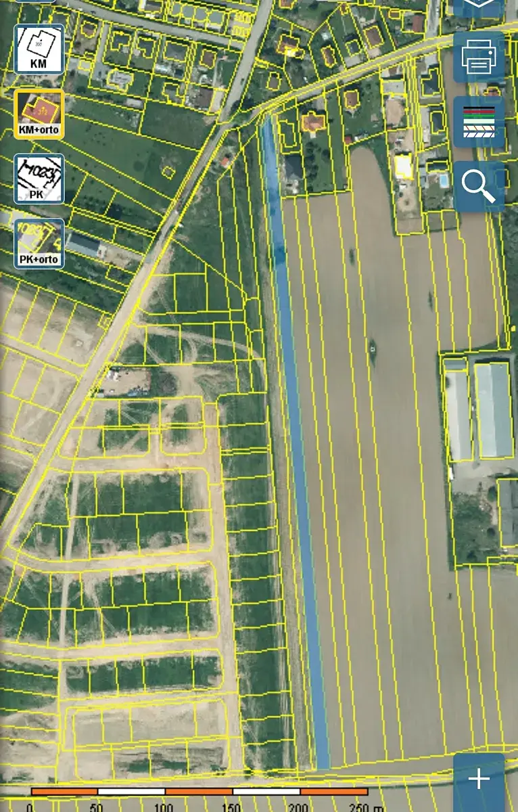Click the orange-roofed house near blue parcel top

tap(313, 123)
